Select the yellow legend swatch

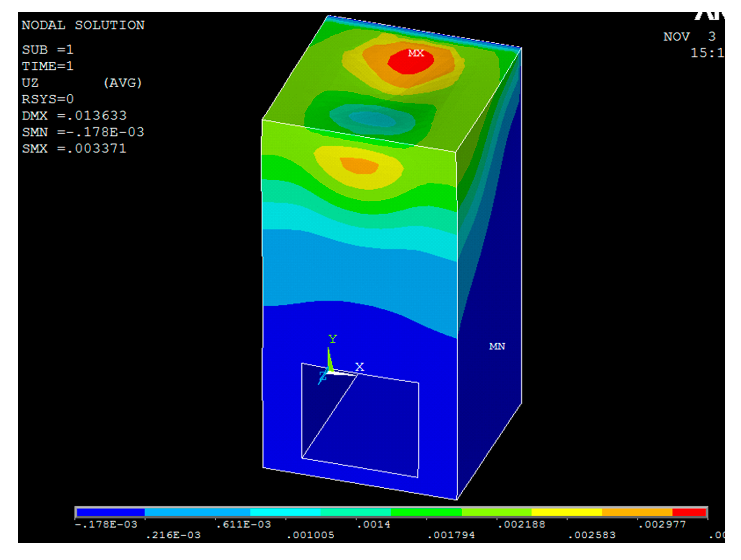click(566, 512)
